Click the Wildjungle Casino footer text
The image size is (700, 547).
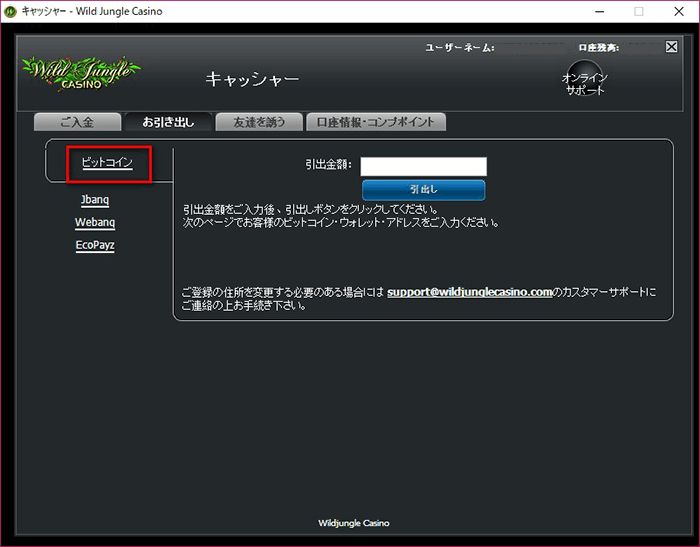tap(354, 523)
